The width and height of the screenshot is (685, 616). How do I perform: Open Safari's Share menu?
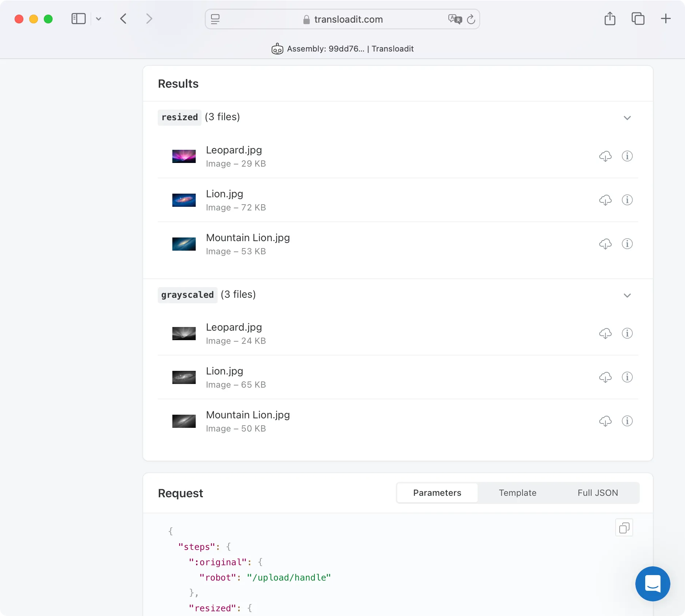pyautogui.click(x=610, y=19)
